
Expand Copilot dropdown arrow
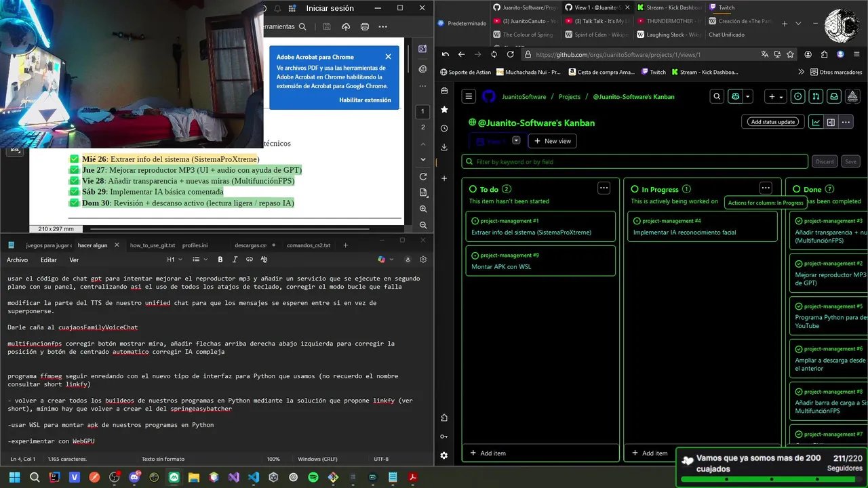tap(748, 97)
